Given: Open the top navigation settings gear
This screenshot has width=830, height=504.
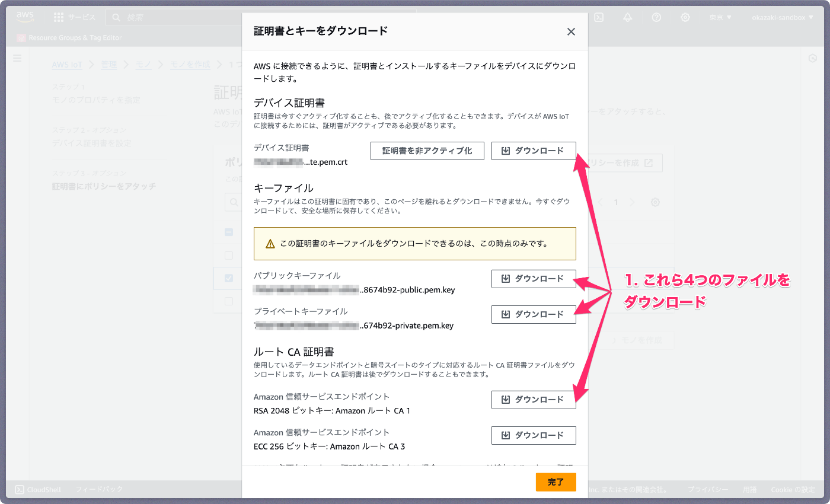Looking at the screenshot, I should pos(685,17).
